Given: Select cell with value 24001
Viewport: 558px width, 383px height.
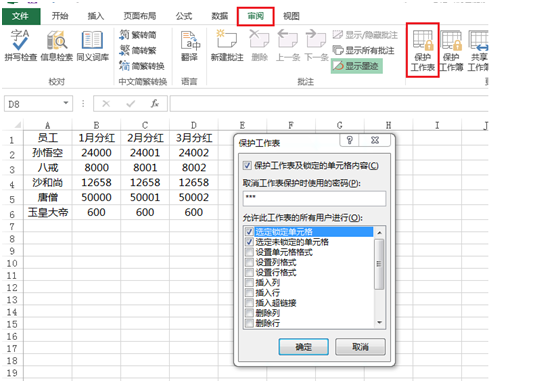Looking at the screenshot, I should pyautogui.click(x=145, y=153).
